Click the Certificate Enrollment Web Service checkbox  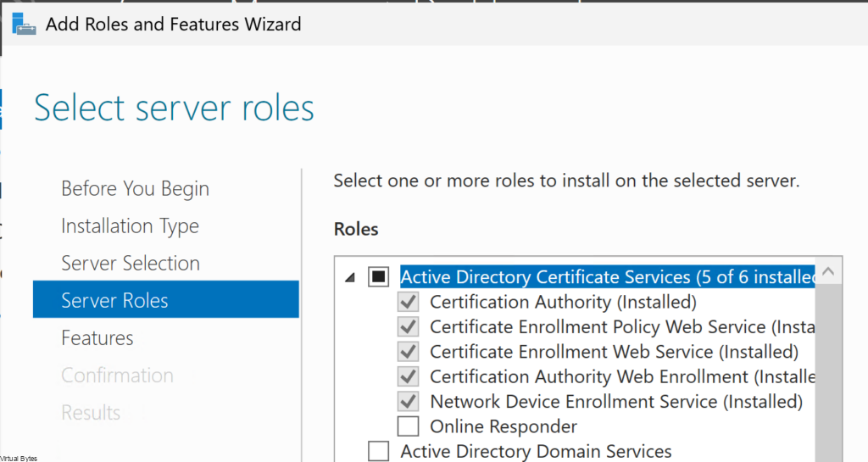pyautogui.click(x=409, y=352)
